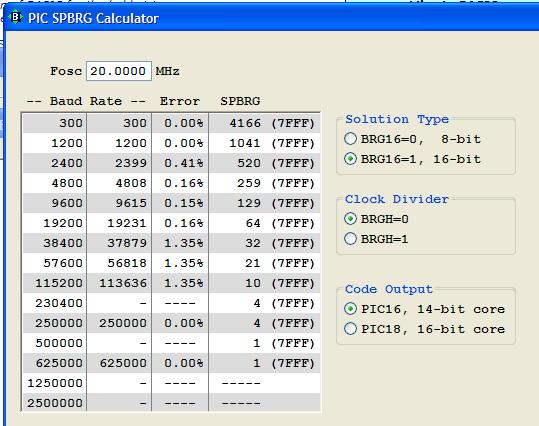Click the SPBRG column header

pos(240,101)
